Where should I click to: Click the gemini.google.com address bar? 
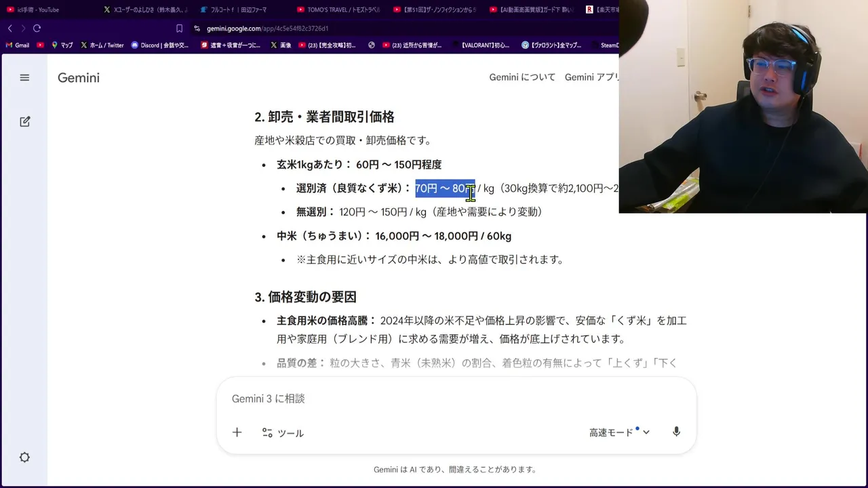coord(267,28)
